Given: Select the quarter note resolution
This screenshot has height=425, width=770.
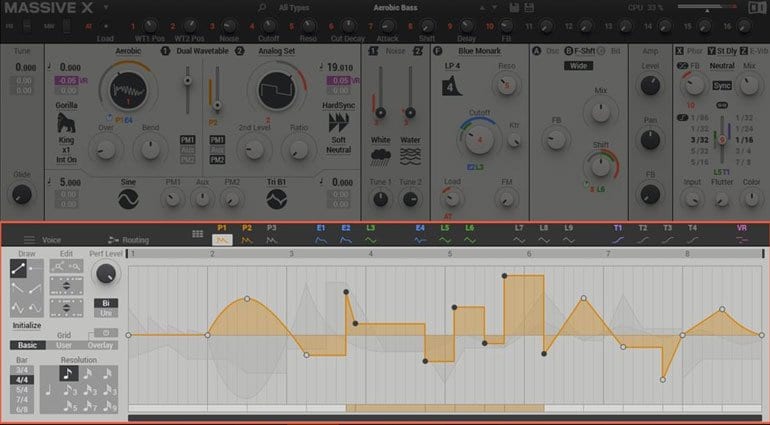Looking at the screenshot, I should [x=49, y=391].
